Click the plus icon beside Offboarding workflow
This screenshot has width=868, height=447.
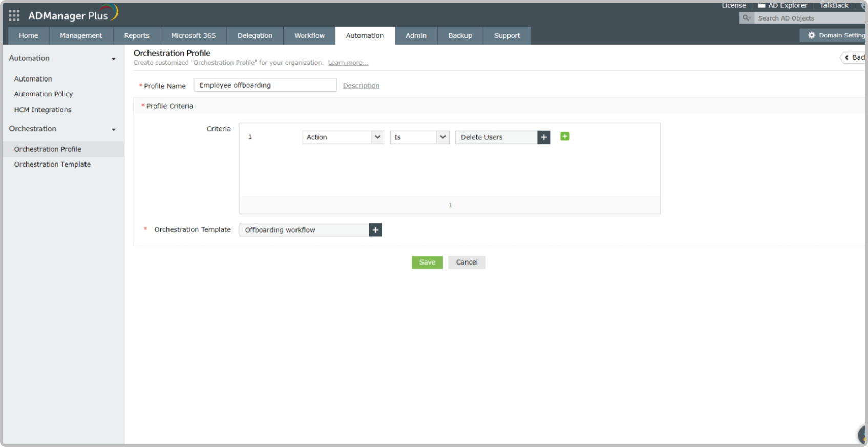(x=375, y=230)
